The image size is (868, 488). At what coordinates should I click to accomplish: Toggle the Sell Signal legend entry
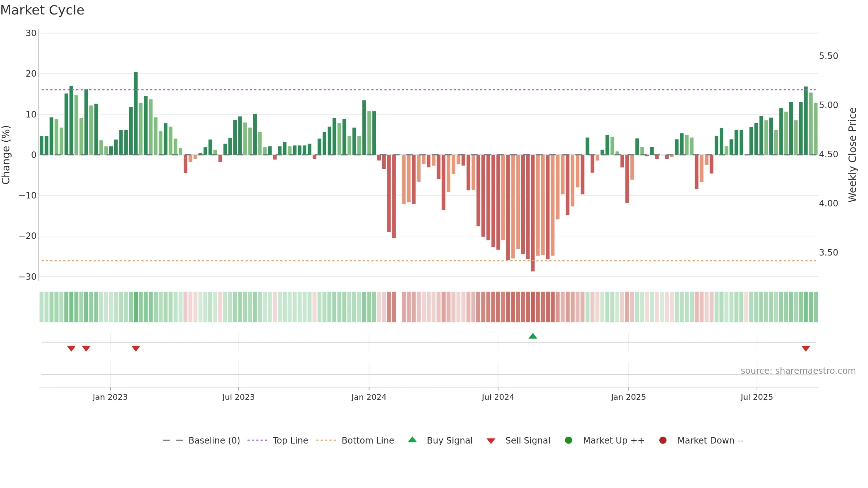518,440
